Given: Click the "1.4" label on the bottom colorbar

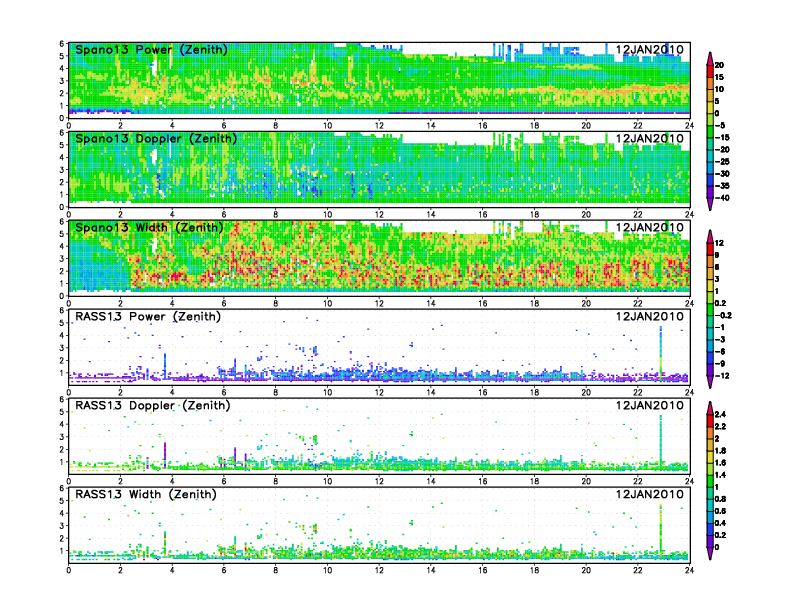Looking at the screenshot, I should click(720, 475).
